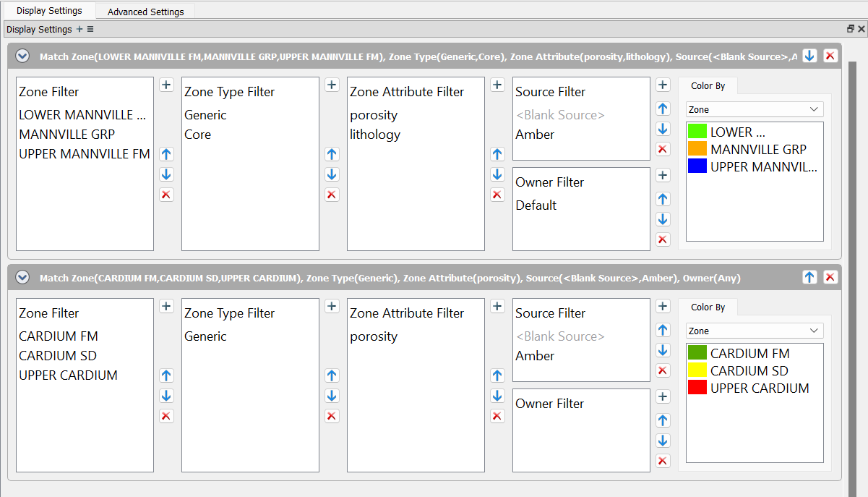Move Cardium Source Filter item down
Image resolution: width=868 pixels, height=497 pixels.
[663, 350]
